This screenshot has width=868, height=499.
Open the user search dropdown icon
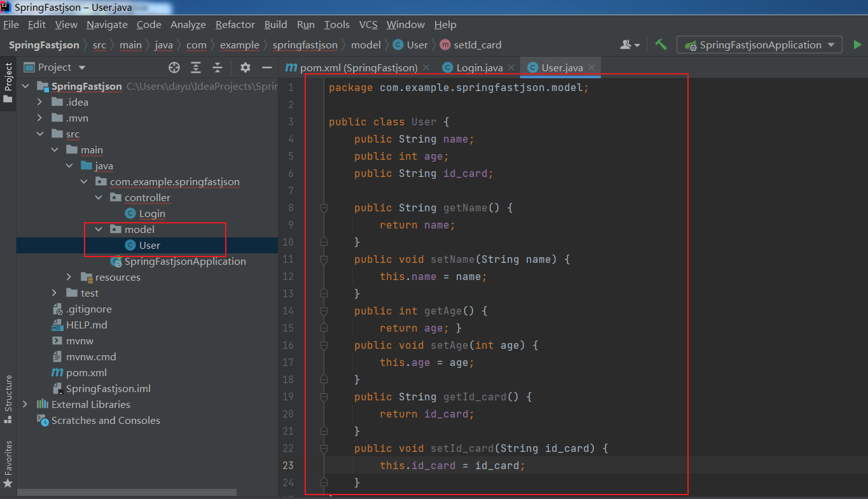pyautogui.click(x=630, y=45)
